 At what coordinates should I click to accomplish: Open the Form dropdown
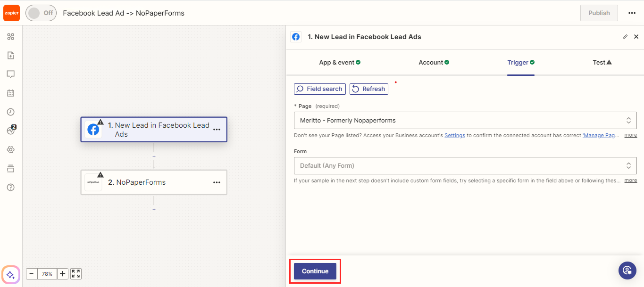[465, 166]
